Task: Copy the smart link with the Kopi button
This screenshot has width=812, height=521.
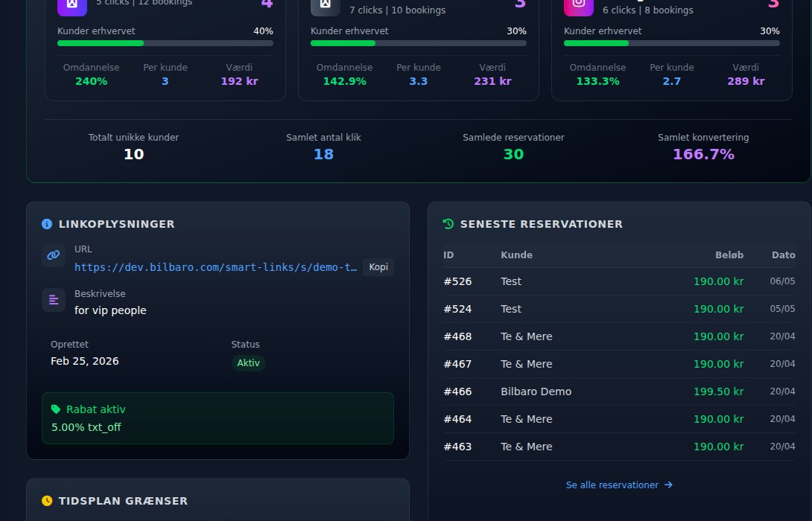Action: point(378,267)
